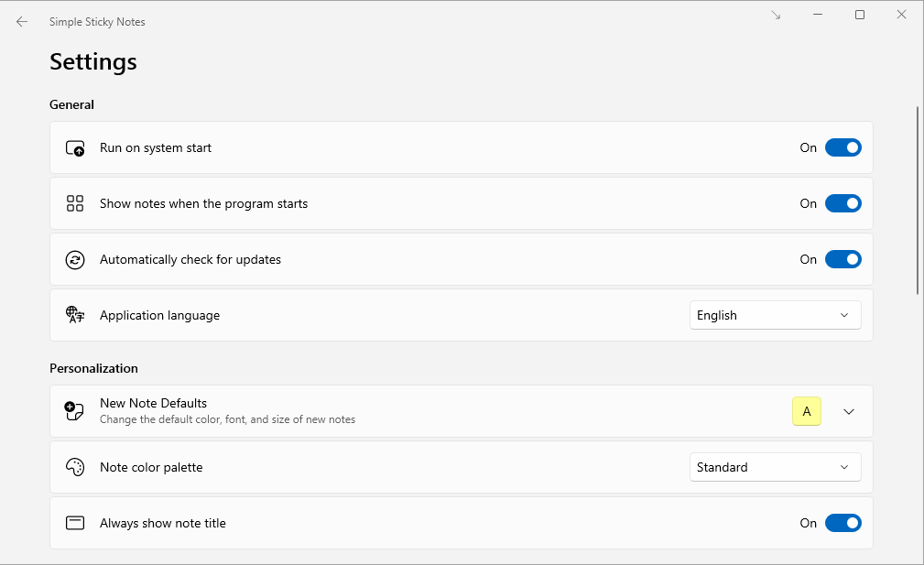Maximize the Simple Sticky Notes window
The image size is (924, 565).
860,15
